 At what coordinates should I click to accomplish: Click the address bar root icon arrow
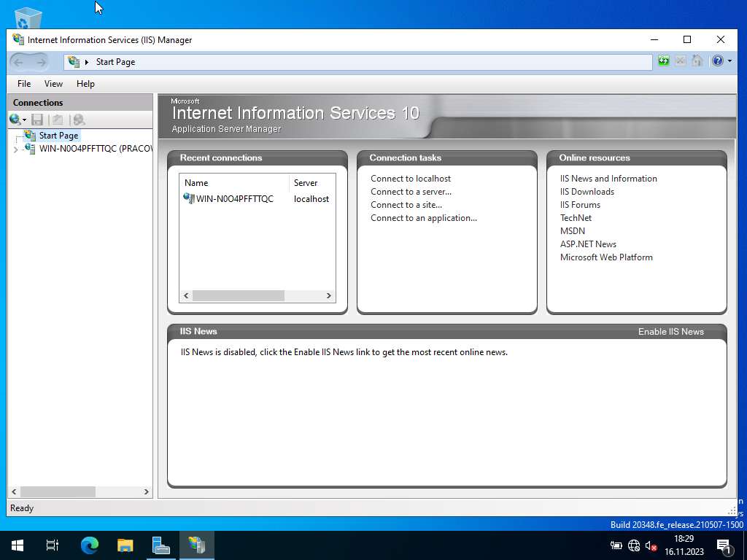click(87, 62)
